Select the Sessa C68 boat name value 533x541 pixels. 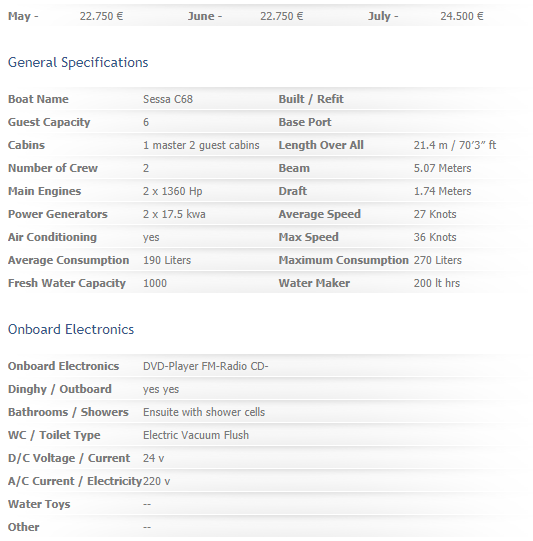point(168,99)
